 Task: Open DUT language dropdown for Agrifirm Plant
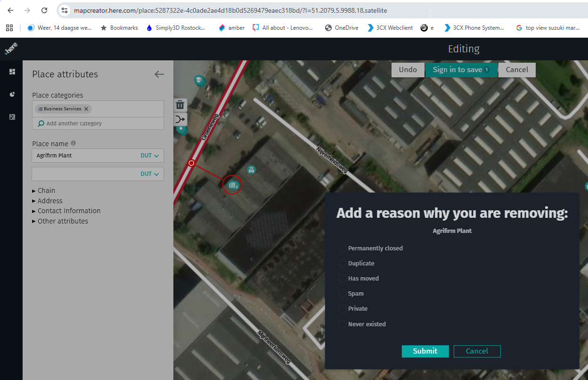[x=150, y=156]
